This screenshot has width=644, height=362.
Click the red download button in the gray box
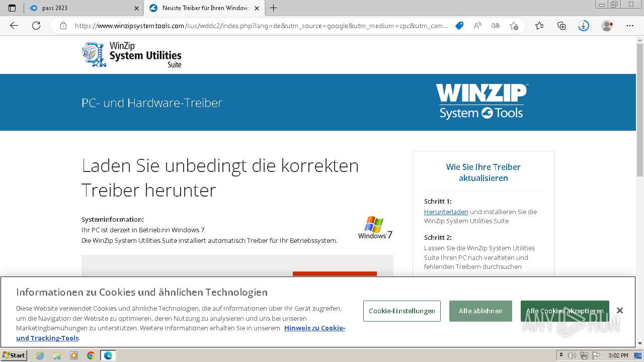[335, 274]
